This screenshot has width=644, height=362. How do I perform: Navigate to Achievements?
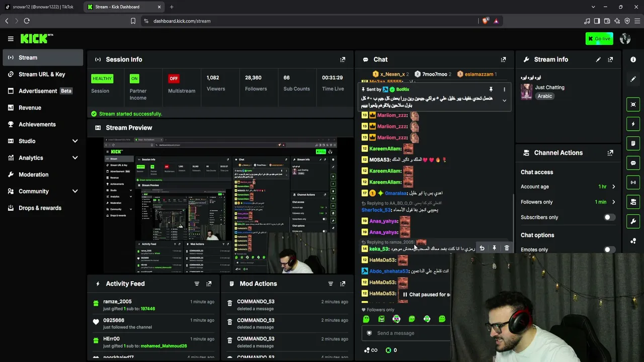click(x=43, y=124)
